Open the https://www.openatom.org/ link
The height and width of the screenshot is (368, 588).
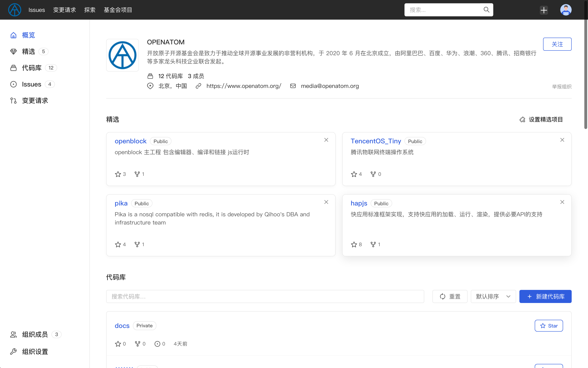244,86
